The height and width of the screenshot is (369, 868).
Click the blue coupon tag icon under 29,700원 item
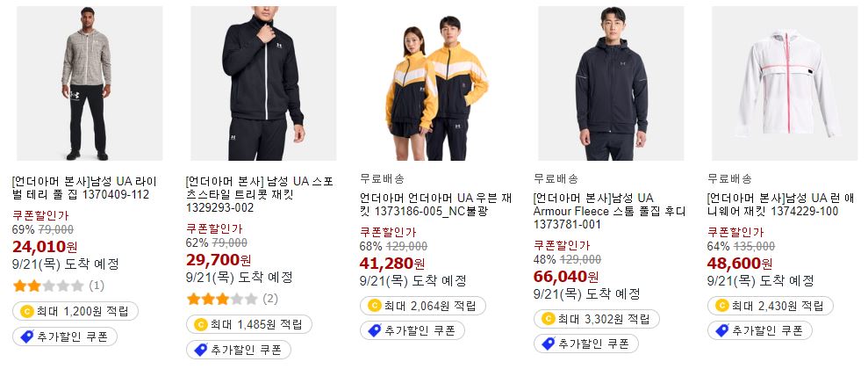201,350
